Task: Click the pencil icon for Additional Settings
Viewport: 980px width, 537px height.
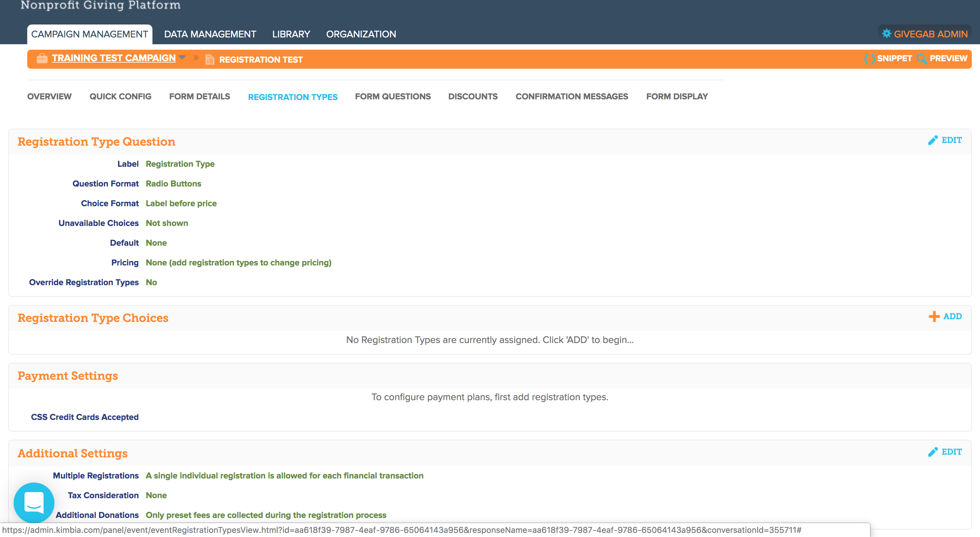Action: coord(933,452)
